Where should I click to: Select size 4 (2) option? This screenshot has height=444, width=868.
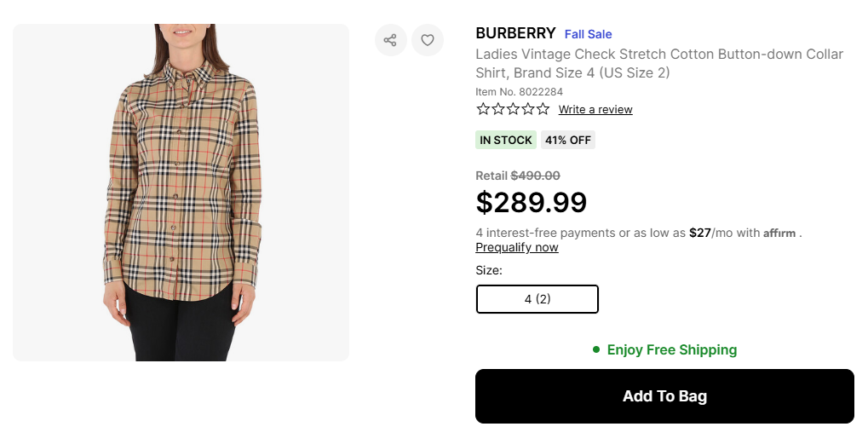(537, 299)
